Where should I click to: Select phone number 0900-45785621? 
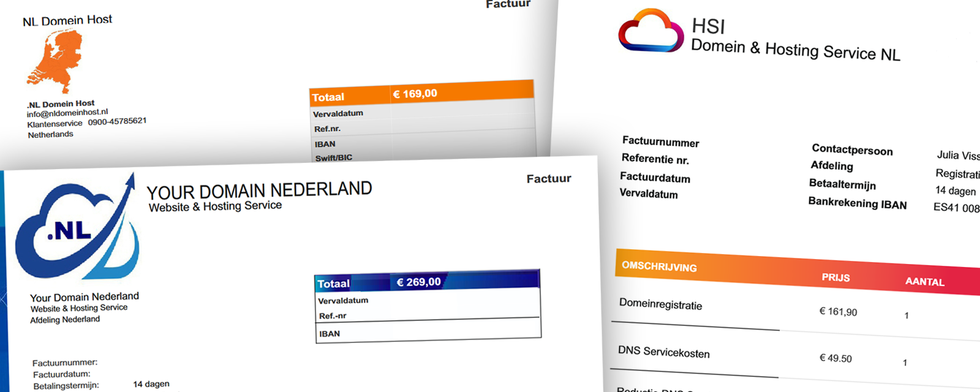click(117, 121)
